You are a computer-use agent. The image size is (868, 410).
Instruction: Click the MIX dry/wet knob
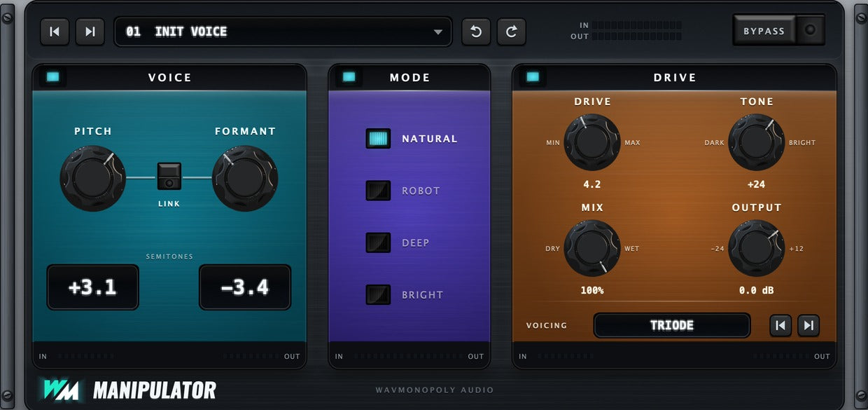click(x=592, y=248)
